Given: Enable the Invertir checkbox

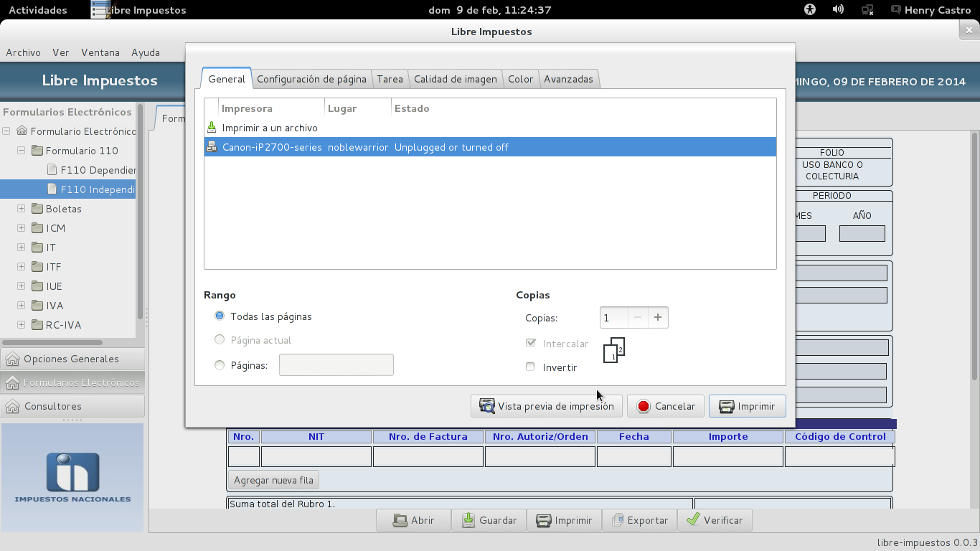Looking at the screenshot, I should coord(530,367).
